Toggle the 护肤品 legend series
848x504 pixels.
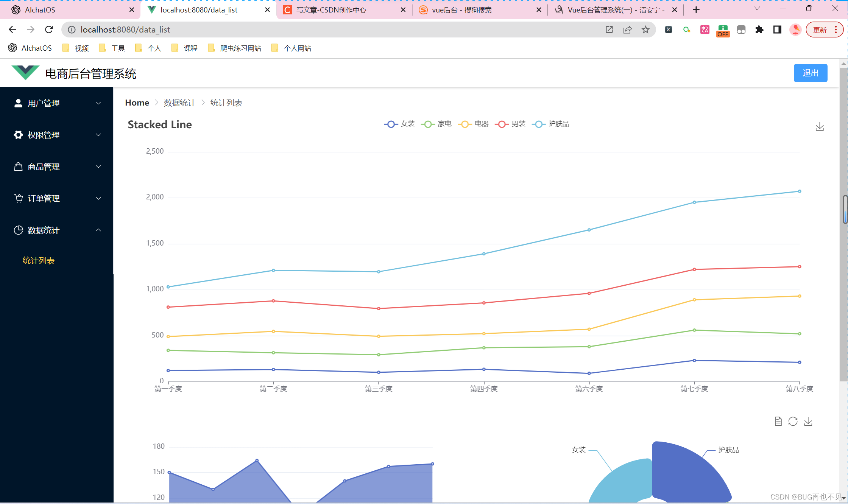[x=550, y=124]
